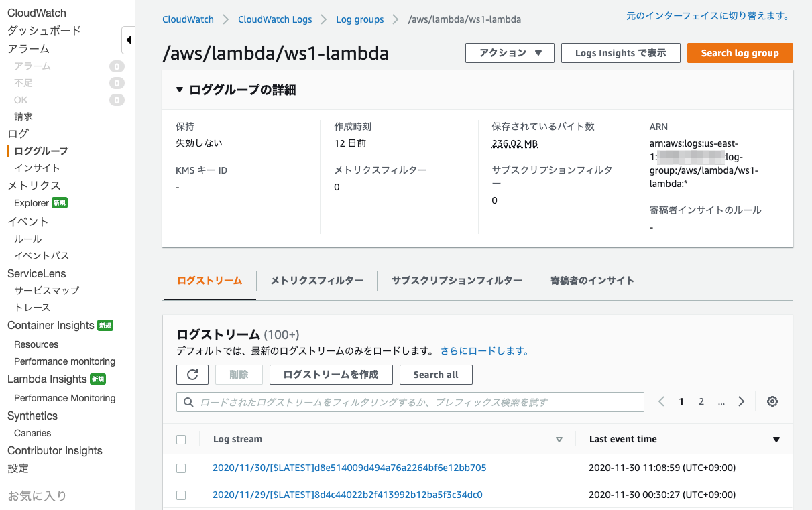This screenshot has height=510, width=812.
Task: Click Search all button
Action: coord(436,375)
